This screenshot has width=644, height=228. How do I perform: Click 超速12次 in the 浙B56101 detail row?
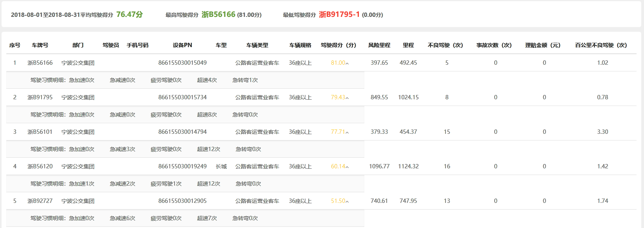[x=208, y=149]
